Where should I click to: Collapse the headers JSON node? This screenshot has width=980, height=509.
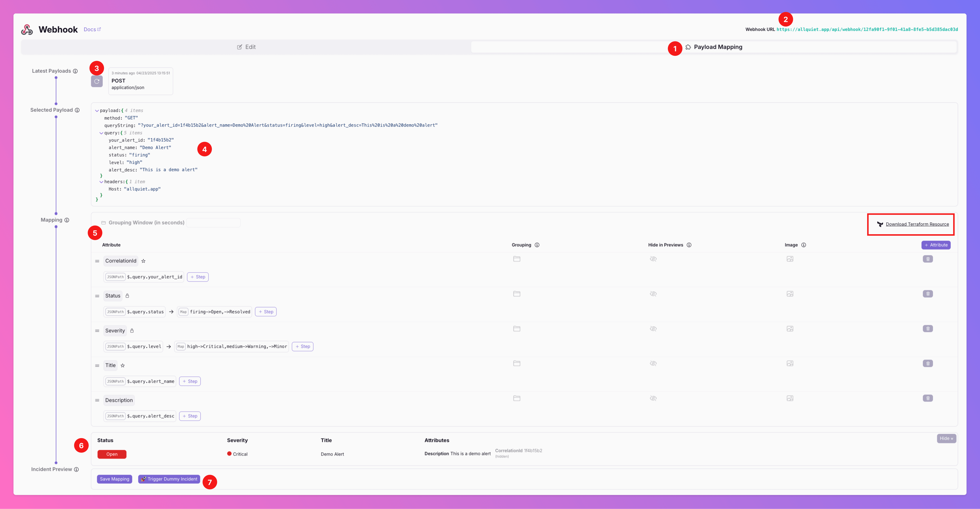101,182
